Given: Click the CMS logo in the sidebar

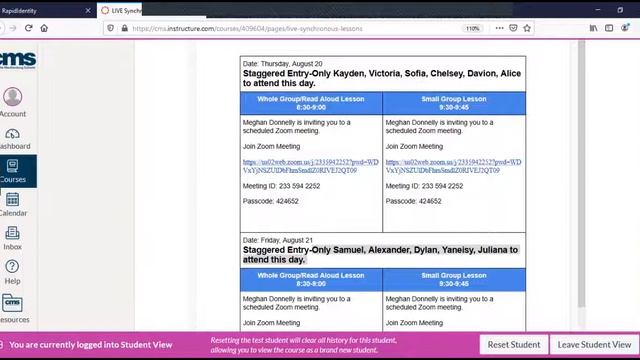Looking at the screenshot, I should pyautogui.click(x=17, y=60).
